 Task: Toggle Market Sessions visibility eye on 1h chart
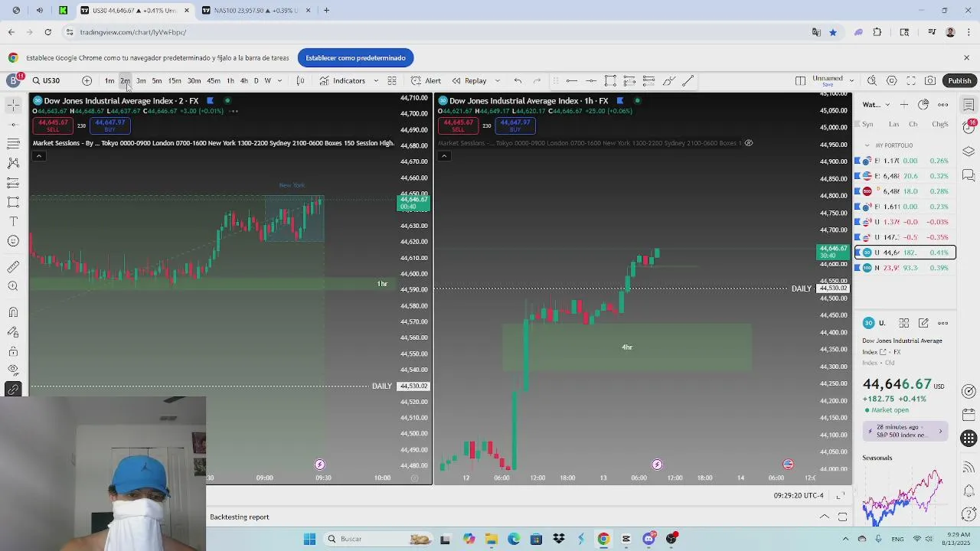pos(749,143)
